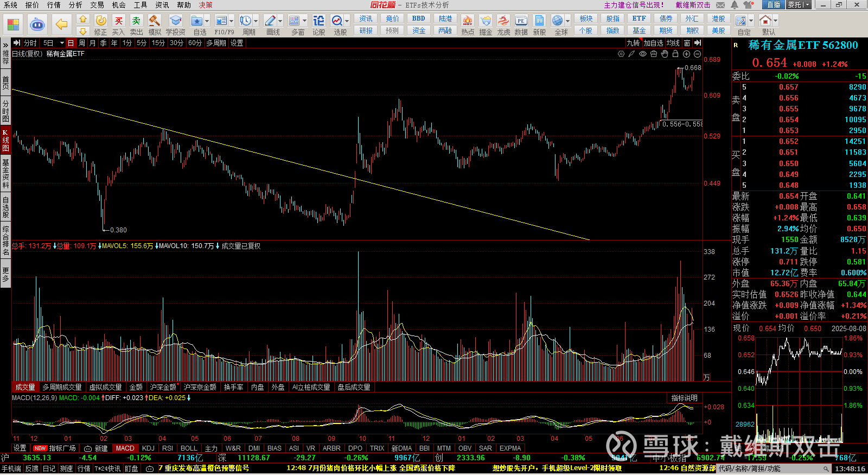Open 基金资料 sidebar tab

5,174
